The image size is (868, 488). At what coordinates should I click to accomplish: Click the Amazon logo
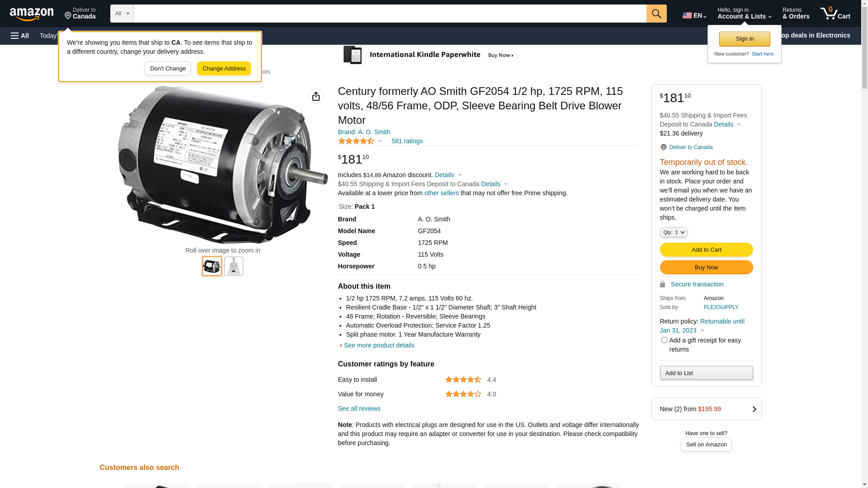click(x=32, y=14)
